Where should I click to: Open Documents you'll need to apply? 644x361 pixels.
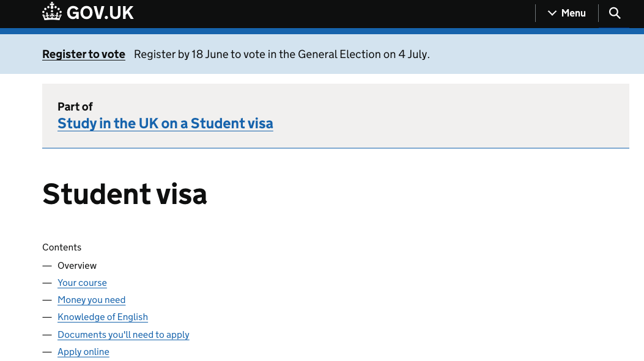123,334
